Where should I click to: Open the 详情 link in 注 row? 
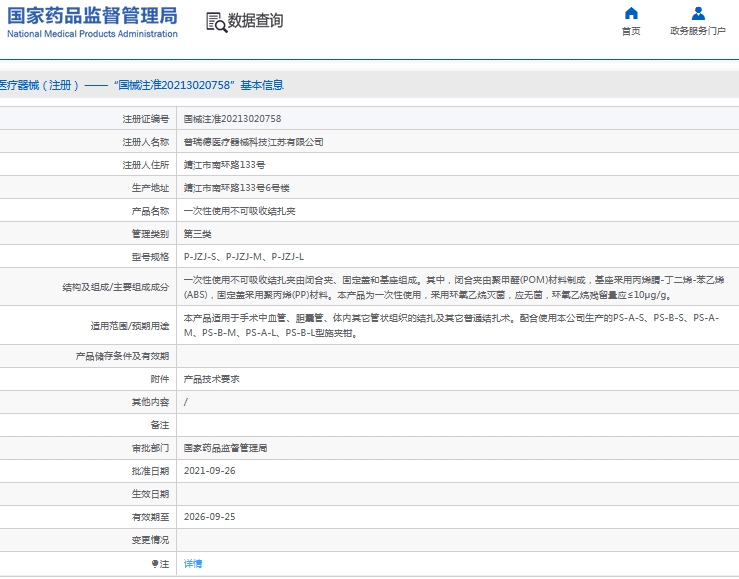pos(193,563)
